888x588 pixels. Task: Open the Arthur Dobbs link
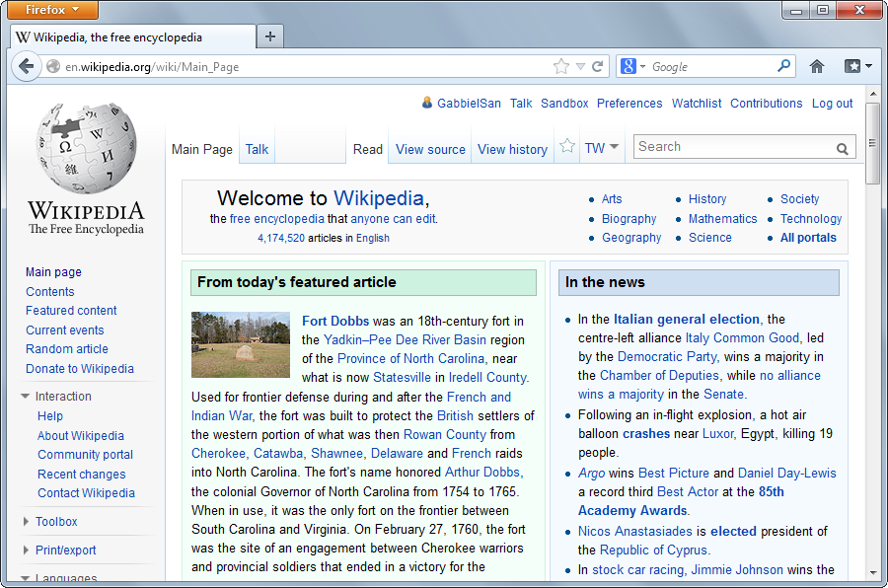(x=481, y=472)
